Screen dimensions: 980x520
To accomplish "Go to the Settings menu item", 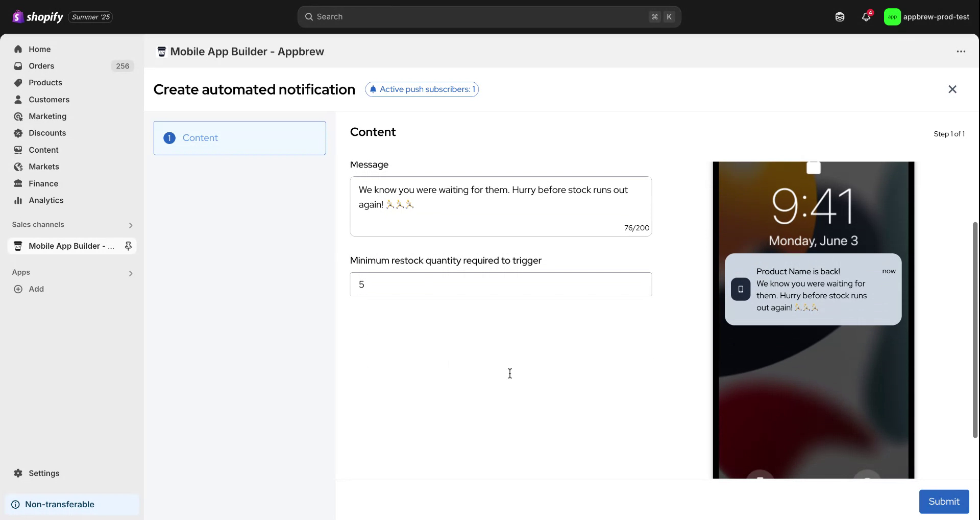I will coord(43,473).
